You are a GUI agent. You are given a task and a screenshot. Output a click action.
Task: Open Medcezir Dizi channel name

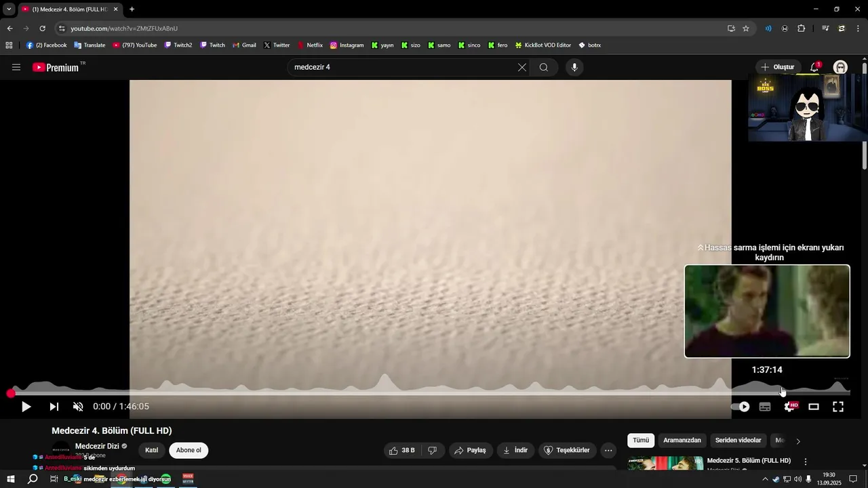click(x=97, y=446)
